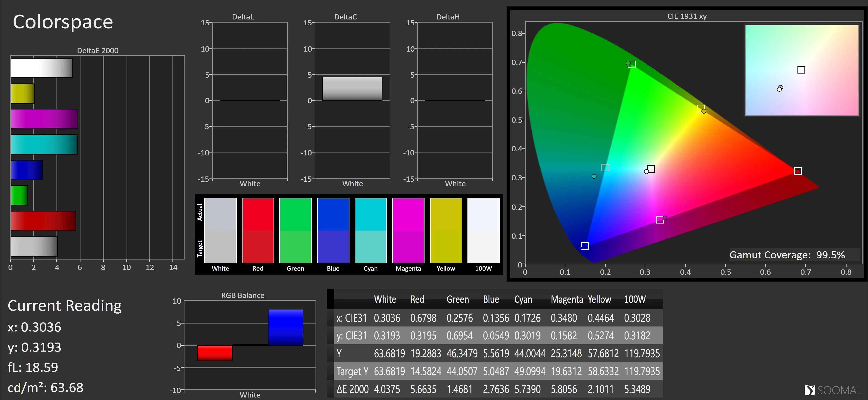Click the White column header in table

(x=385, y=299)
